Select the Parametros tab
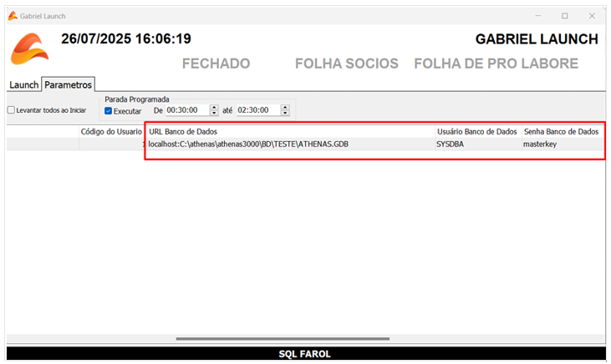The height and width of the screenshot is (364, 611). pos(69,84)
